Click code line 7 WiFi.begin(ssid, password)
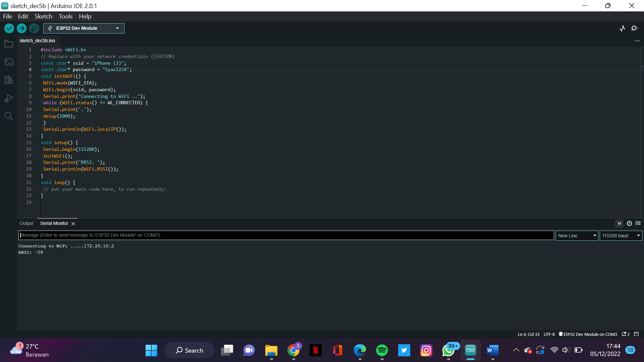The width and height of the screenshot is (644, 362). (x=79, y=89)
